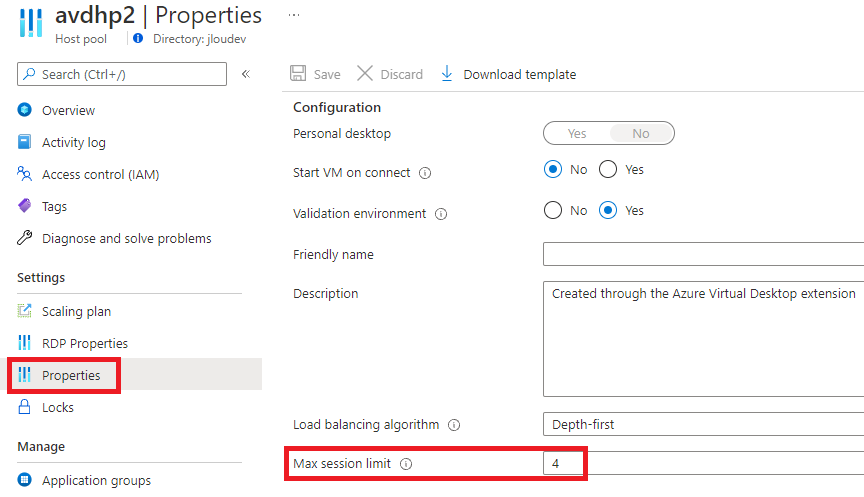Set Personal desktop toggle to No
Viewport: 864px width, 497px height.
tap(641, 133)
